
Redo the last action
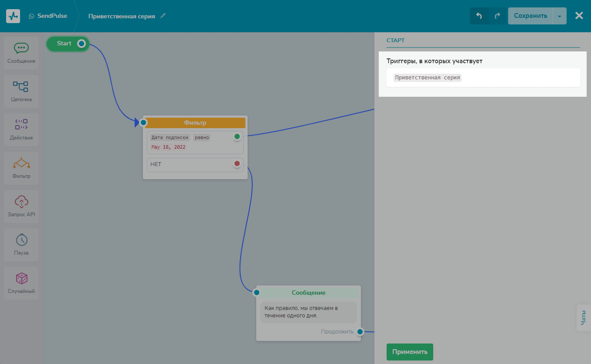(x=497, y=16)
